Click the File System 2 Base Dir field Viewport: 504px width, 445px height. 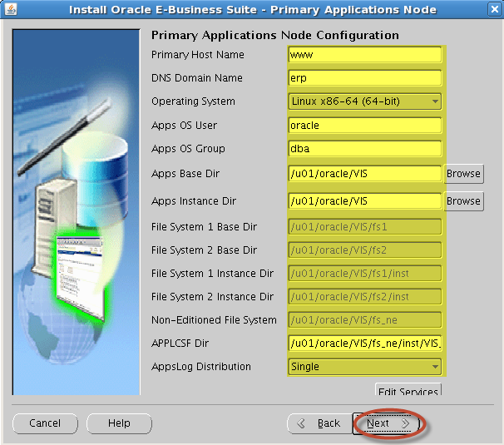tap(364, 250)
